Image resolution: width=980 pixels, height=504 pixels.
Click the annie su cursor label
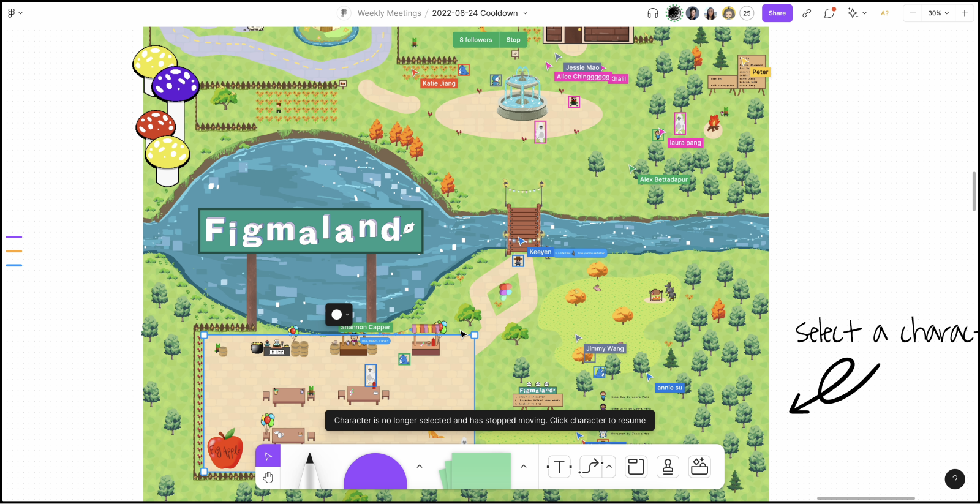coord(669,388)
